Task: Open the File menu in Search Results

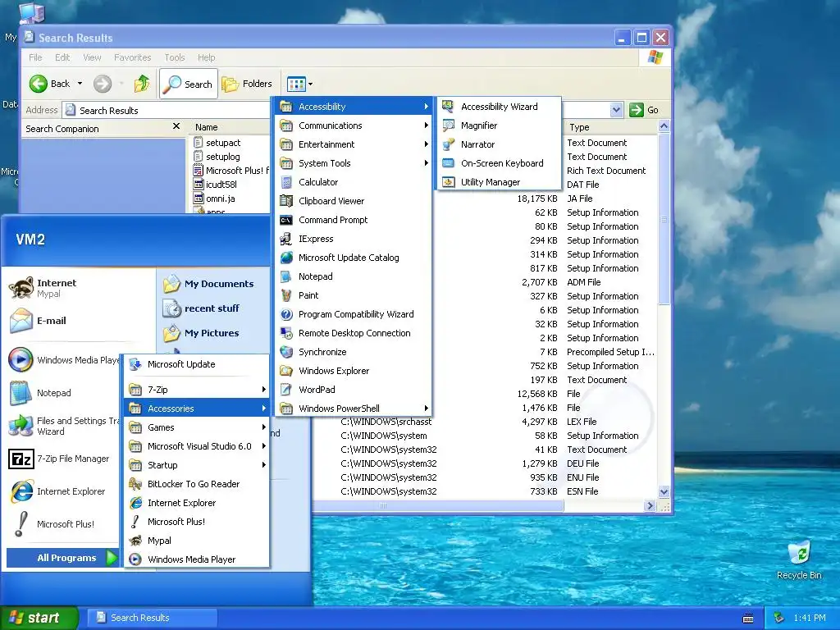Action: (35, 57)
